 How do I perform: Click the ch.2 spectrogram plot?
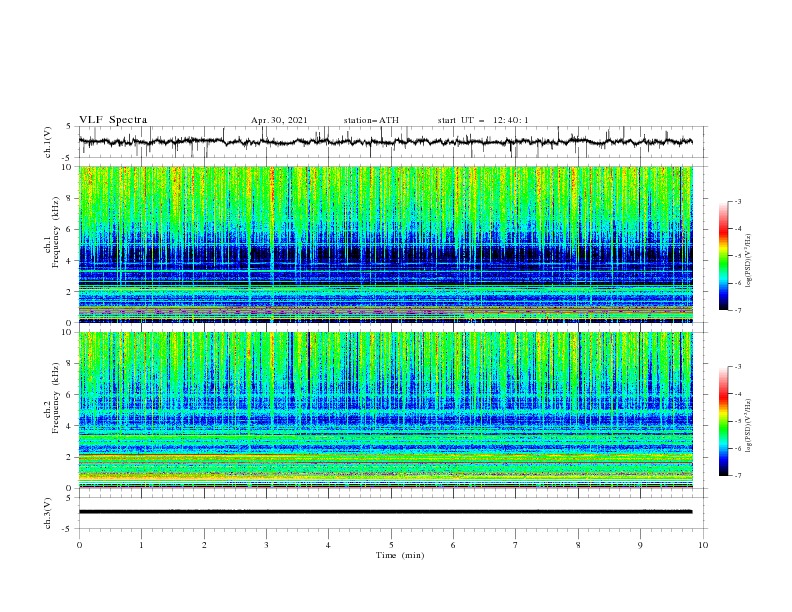pyautogui.click(x=385, y=410)
